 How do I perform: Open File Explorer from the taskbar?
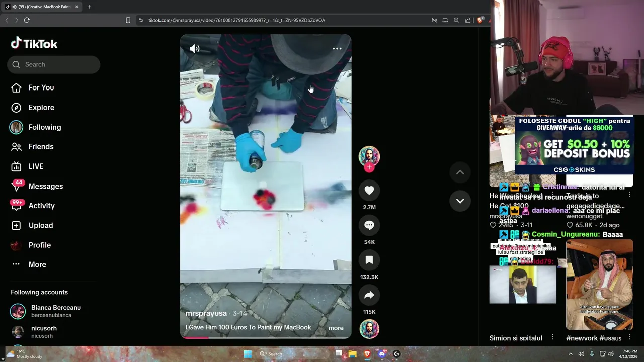[353, 354]
